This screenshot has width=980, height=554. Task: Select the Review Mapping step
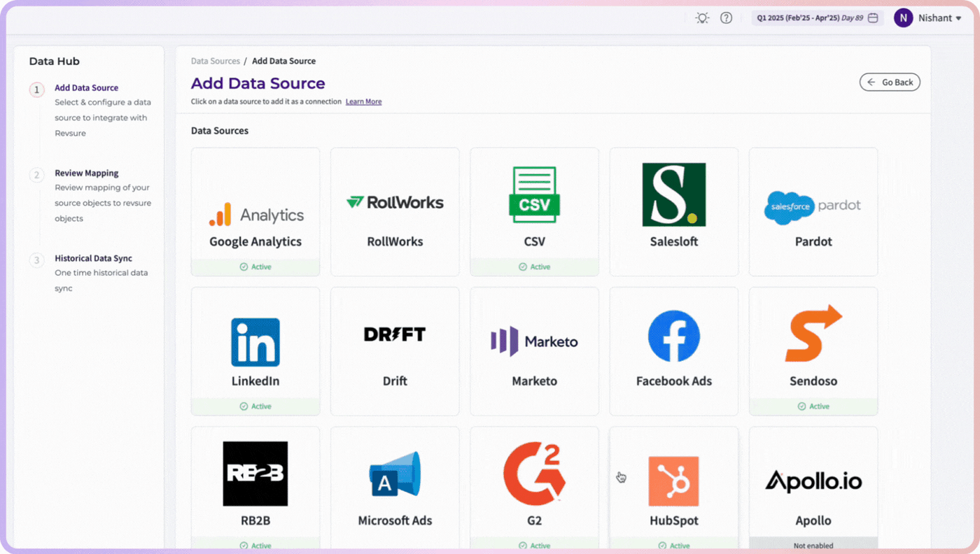tap(87, 173)
